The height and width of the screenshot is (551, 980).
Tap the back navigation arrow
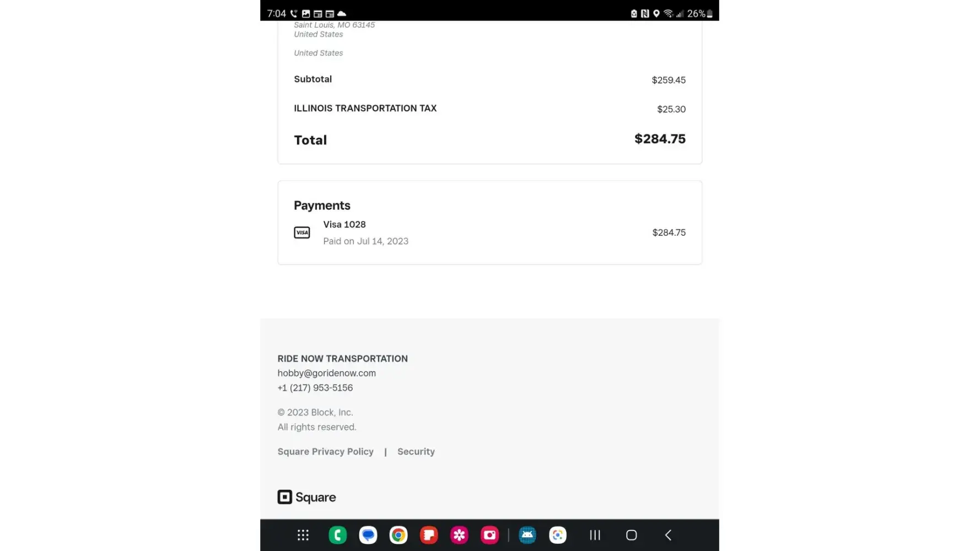668,535
